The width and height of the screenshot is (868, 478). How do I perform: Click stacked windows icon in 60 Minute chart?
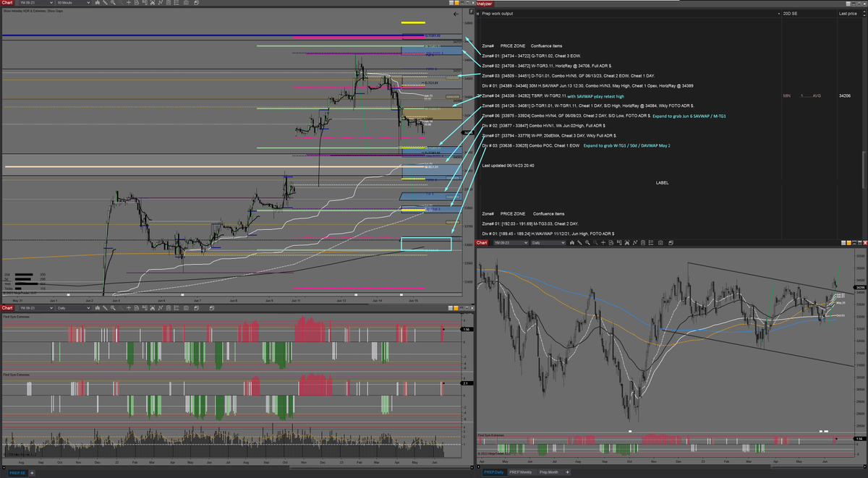click(197, 4)
